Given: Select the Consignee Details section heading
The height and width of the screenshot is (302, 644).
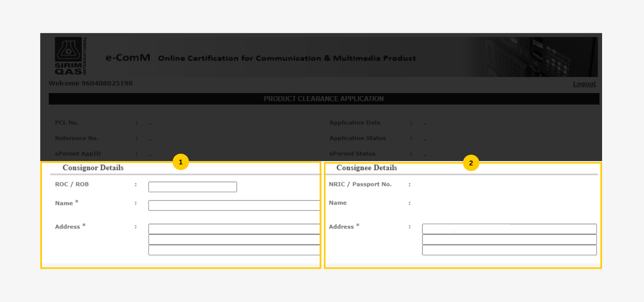Looking at the screenshot, I should (366, 168).
